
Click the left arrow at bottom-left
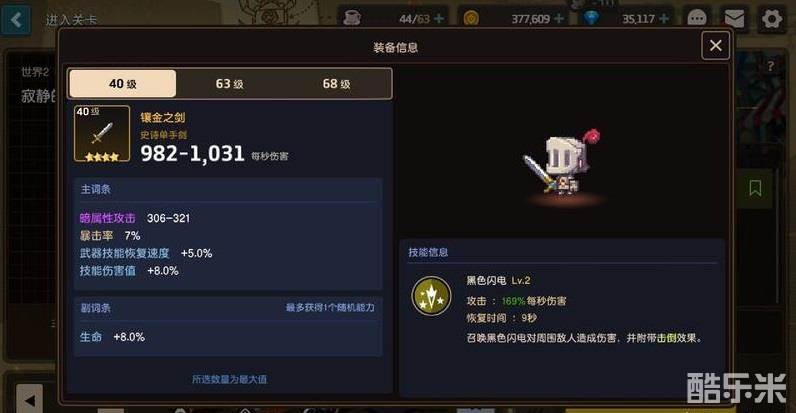click(x=29, y=400)
